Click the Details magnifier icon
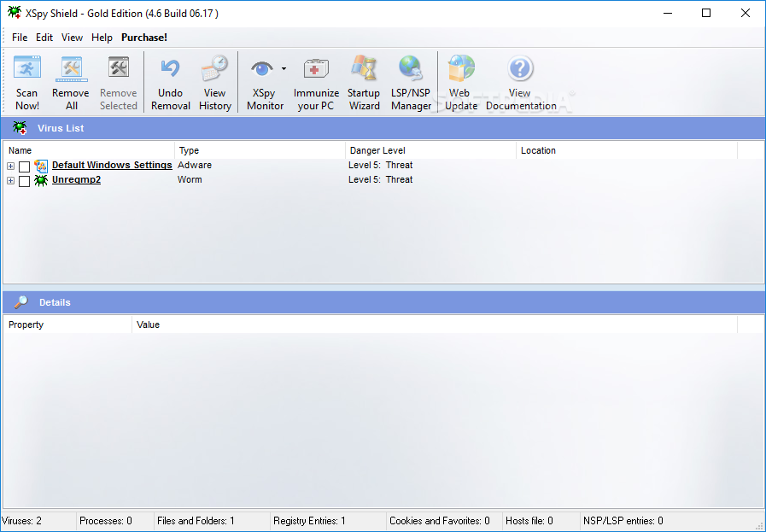 (20, 302)
